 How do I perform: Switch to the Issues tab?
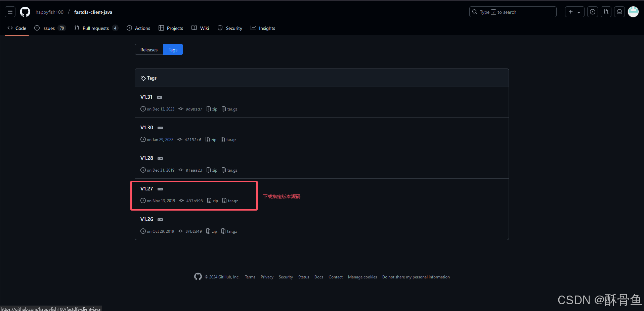[50, 28]
